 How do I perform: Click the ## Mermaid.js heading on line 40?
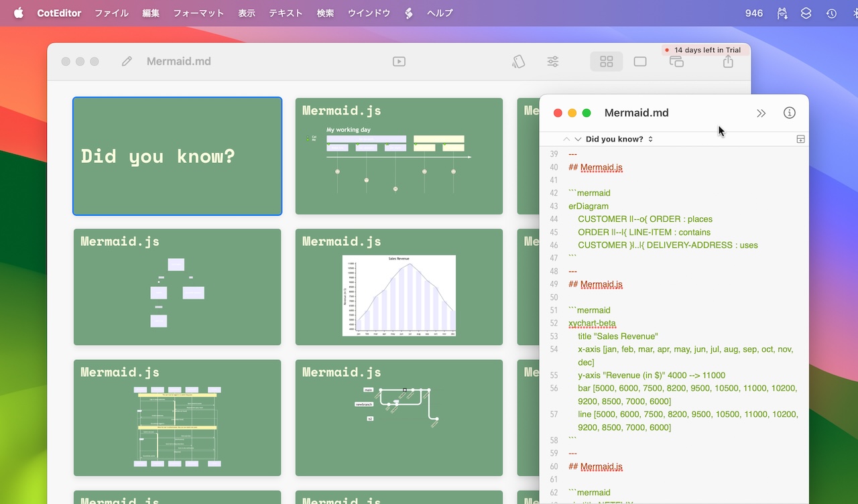[x=595, y=167]
